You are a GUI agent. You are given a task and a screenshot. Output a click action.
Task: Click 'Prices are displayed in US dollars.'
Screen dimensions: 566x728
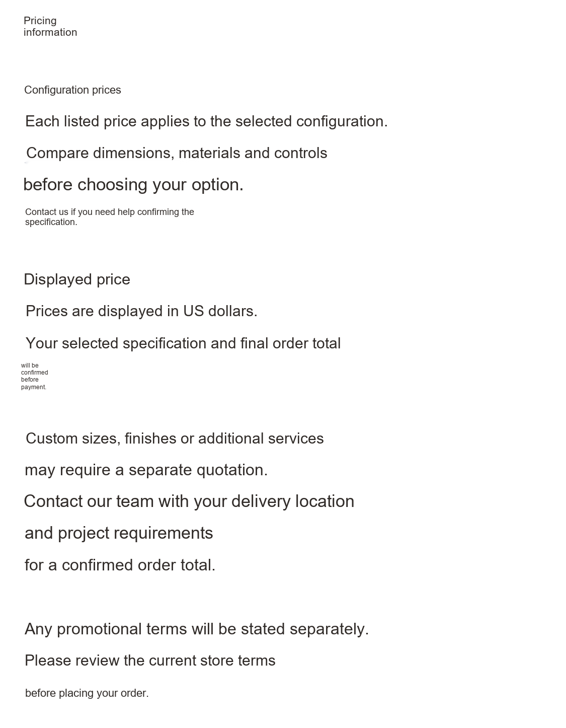coord(141,311)
